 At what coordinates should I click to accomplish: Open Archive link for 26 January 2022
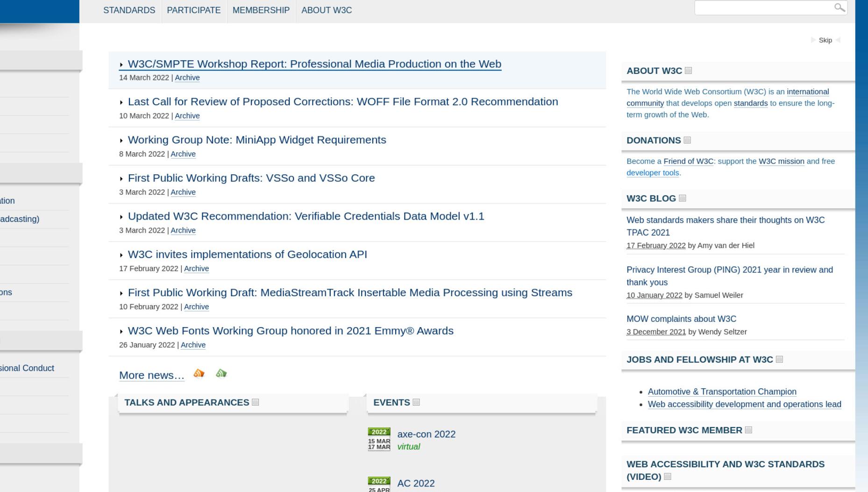[193, 345]
